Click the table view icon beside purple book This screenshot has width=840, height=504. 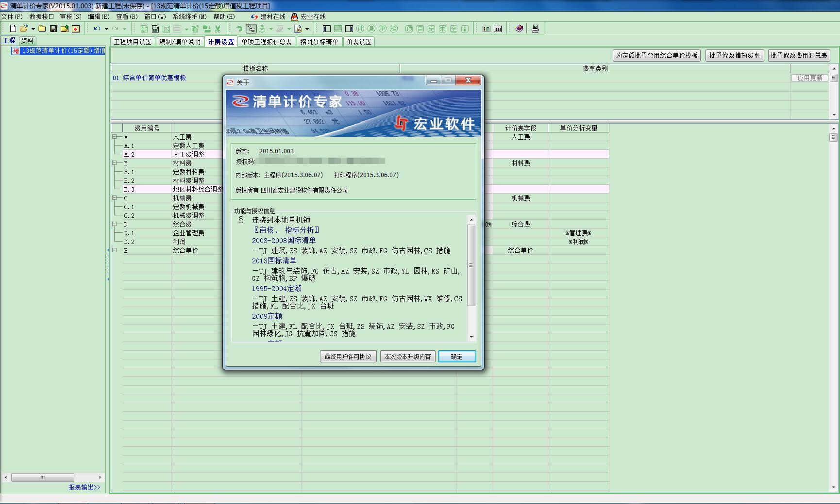(x=498, y=29)
